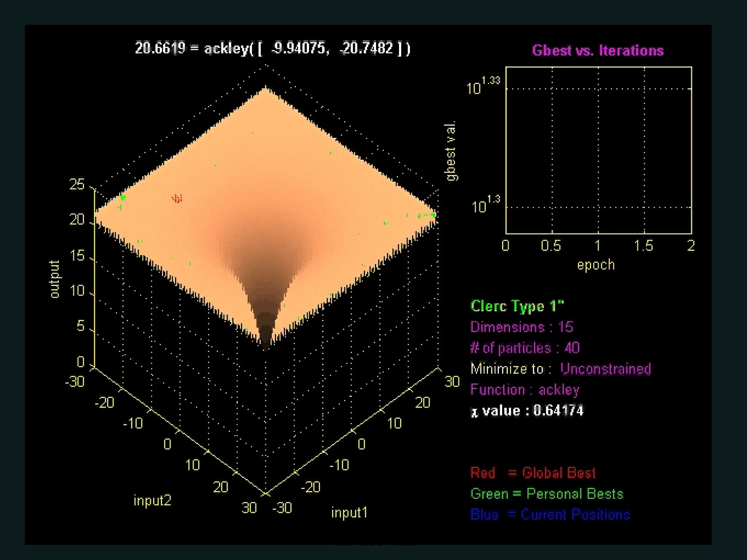Click the 'Clerc Type 1"' label
The width and height of the screenshot is (747, 560).
[x=517, y=306]
